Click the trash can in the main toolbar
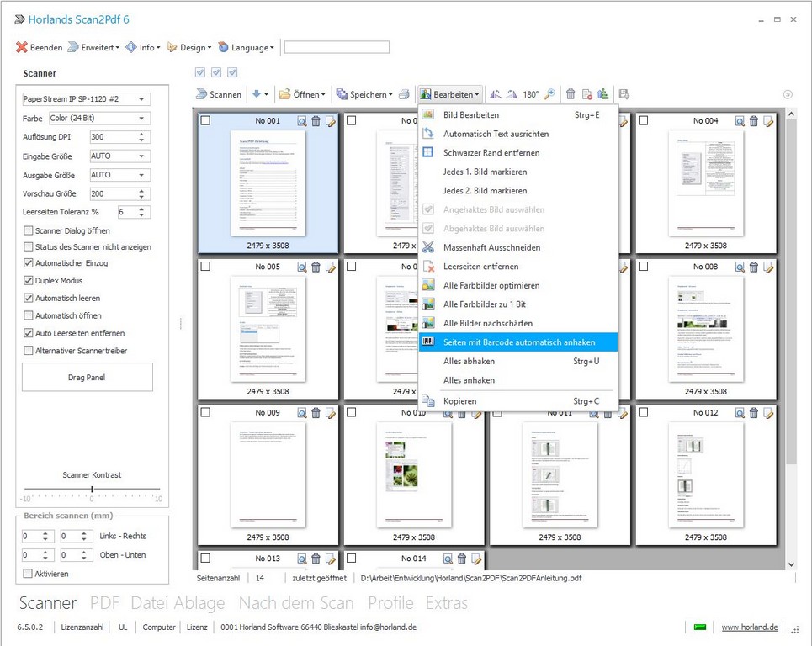The height and width of the screenshot is (646, 812). click(x=571, y=94)
